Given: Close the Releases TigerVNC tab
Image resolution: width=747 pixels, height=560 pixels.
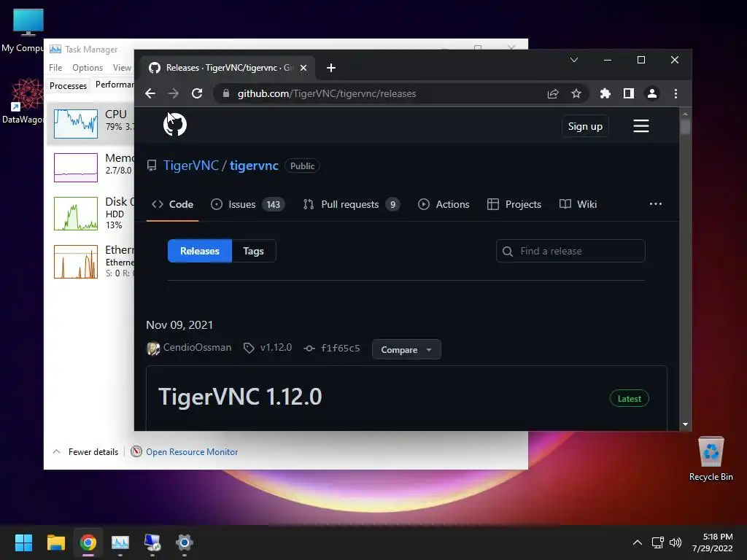Looking at the screenshot, I should [x=303, y=68].
